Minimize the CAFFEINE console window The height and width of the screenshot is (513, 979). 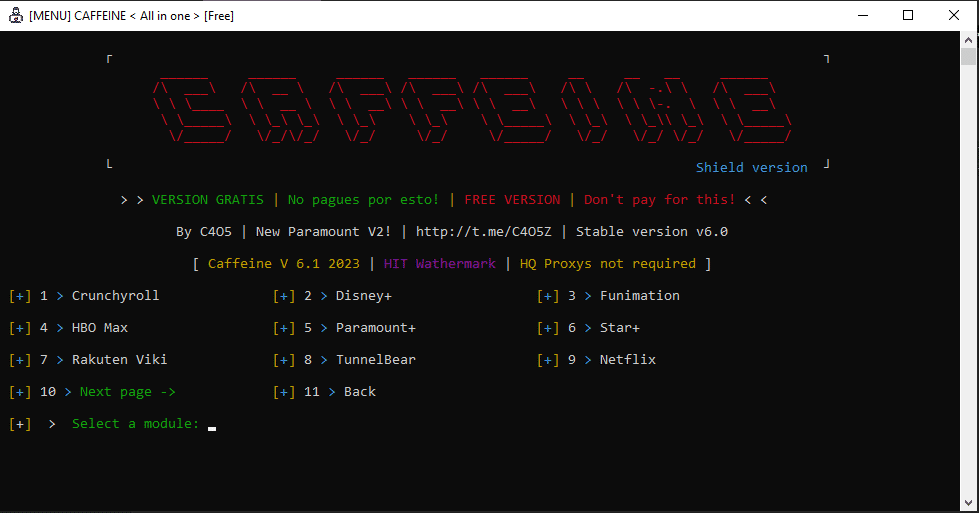click(x=863, y=15)
